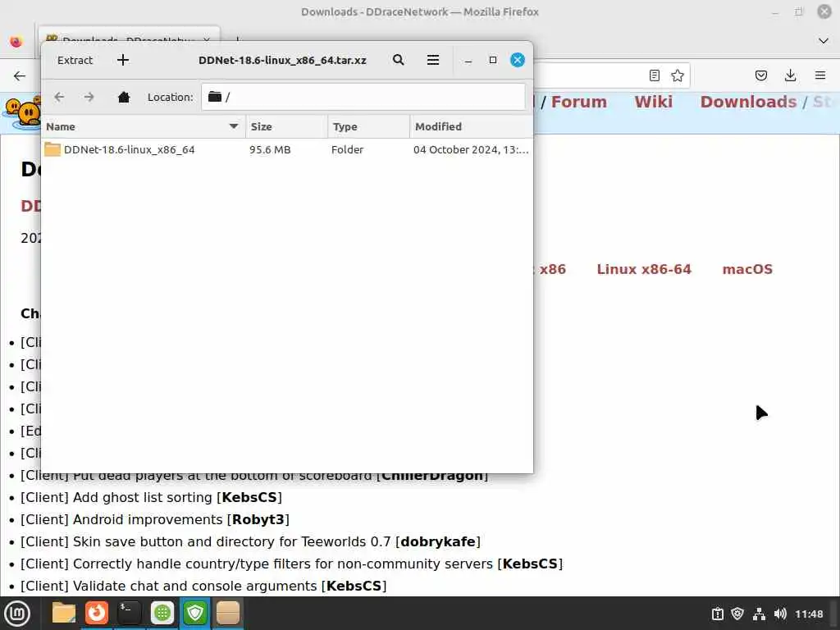This screenshot has width=840, height=630.
Task: Click the 95.6 MB size cell
Action: [270, 149]
